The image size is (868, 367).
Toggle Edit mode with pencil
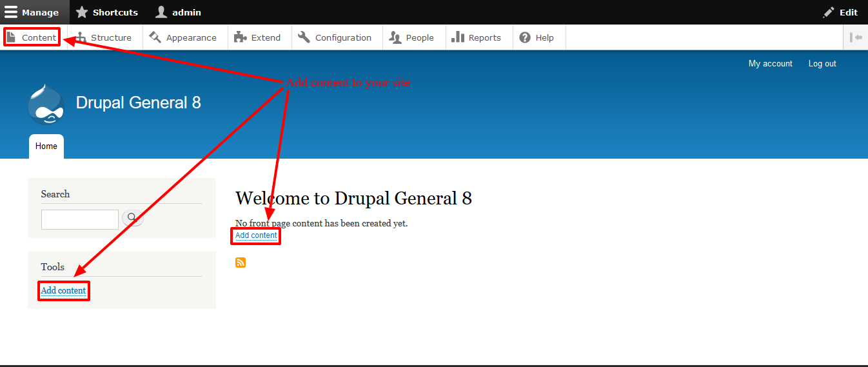[840, 12]
